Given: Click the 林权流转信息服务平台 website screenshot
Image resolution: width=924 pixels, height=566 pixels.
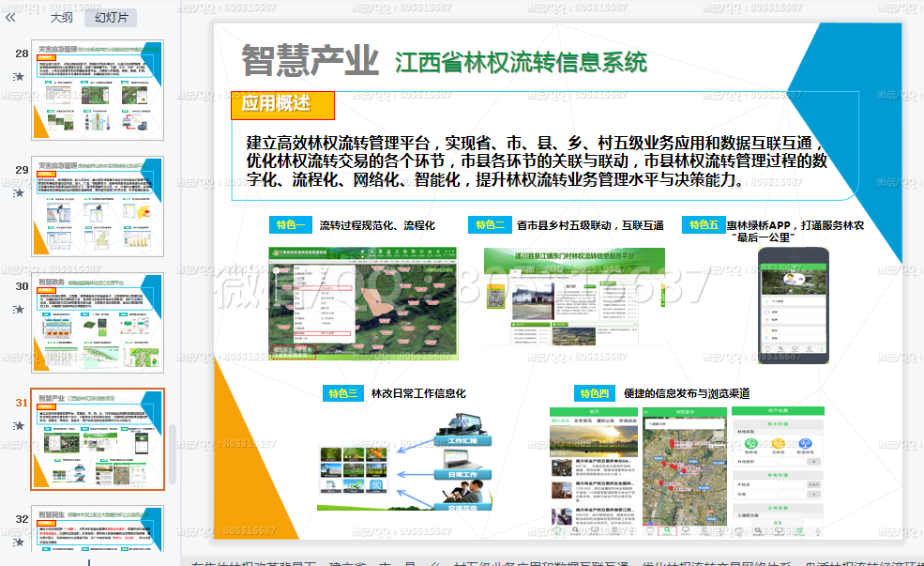Looking at the screenshot, I should click(x=574, y=297).
